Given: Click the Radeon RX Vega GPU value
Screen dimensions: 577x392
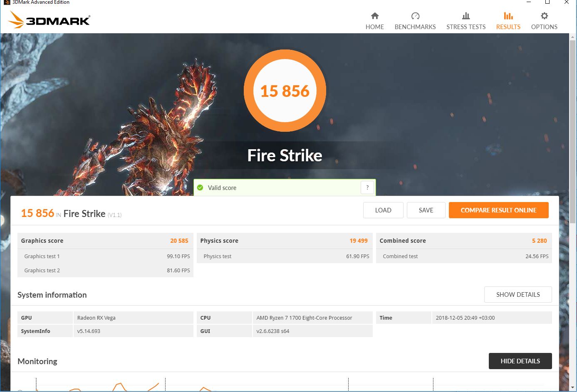Looking at the screenshot, I should pos(97,318).
